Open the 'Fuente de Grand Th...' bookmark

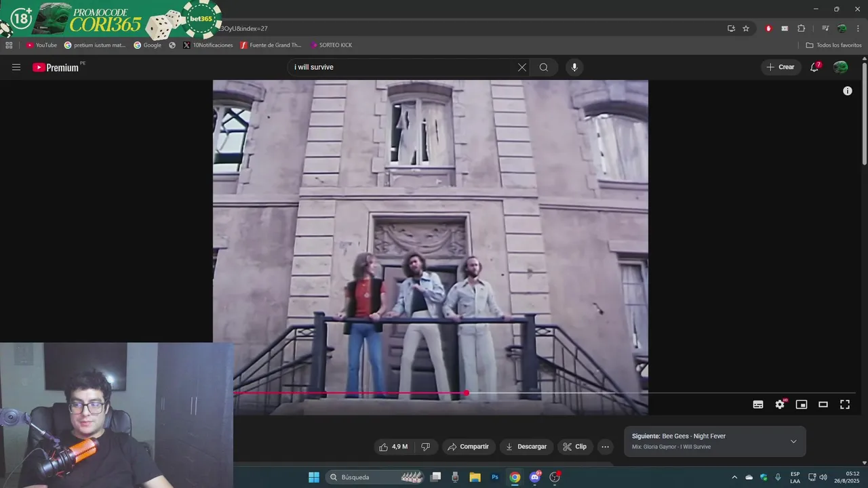271,45
